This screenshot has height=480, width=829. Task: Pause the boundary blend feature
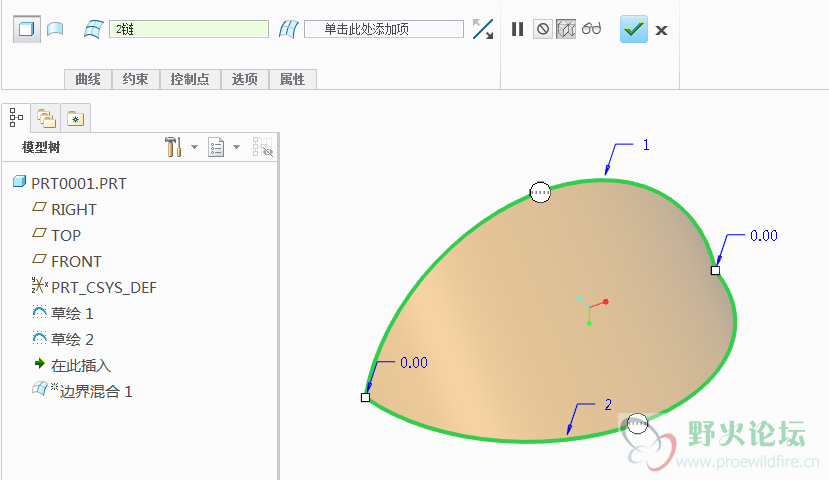click(x=518, y=29)
